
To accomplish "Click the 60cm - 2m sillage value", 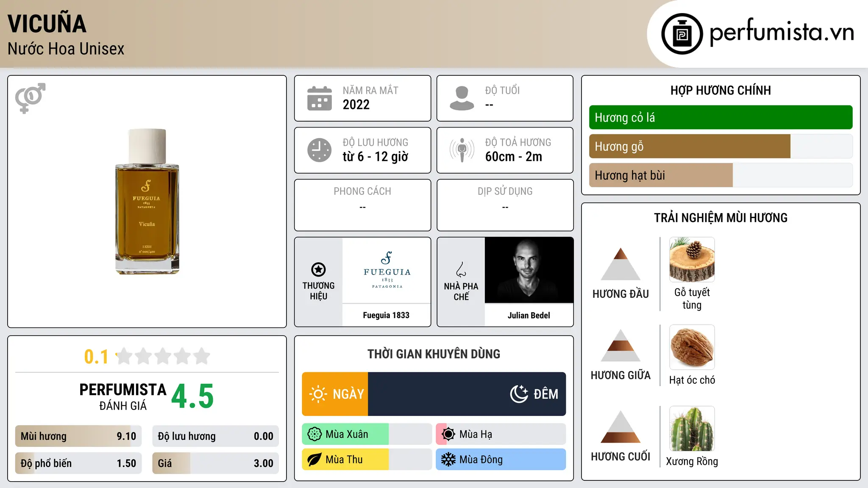I will 514,157.
